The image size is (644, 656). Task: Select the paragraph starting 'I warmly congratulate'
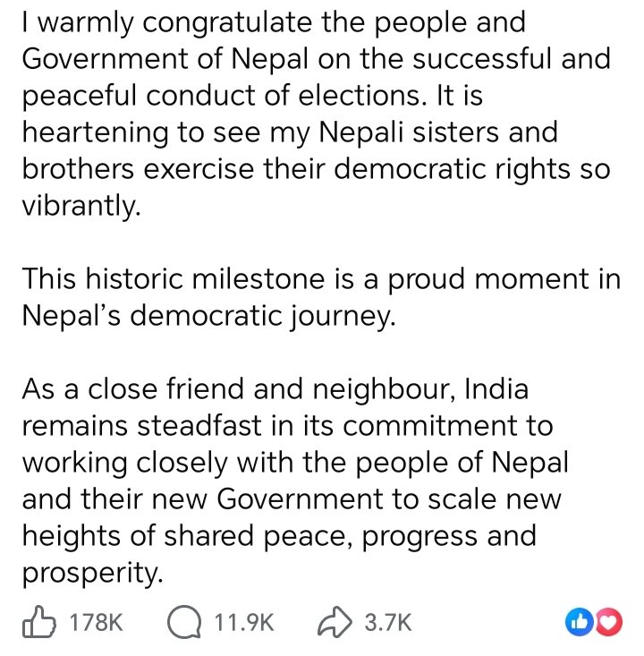point(317,114)
